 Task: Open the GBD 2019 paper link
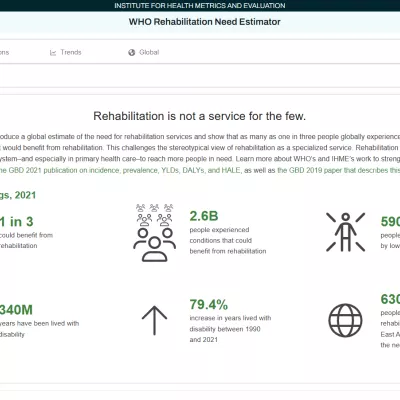[339, 170]
